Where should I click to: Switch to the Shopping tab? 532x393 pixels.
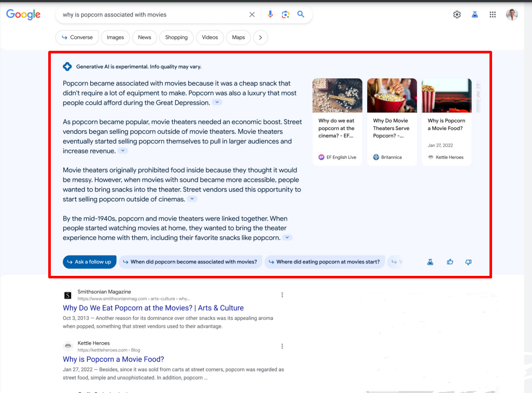click(x=176, y=37)
